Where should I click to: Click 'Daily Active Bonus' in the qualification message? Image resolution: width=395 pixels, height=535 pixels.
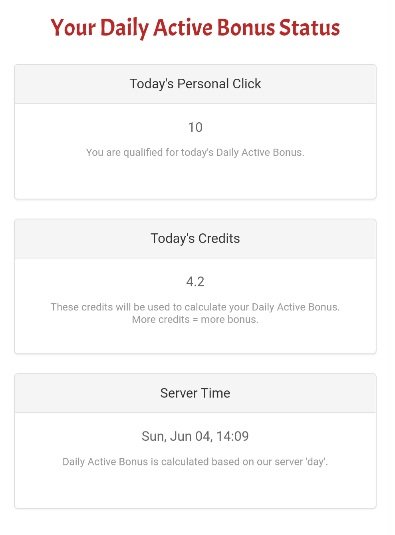pyautogui.click(x=259, y=153)
